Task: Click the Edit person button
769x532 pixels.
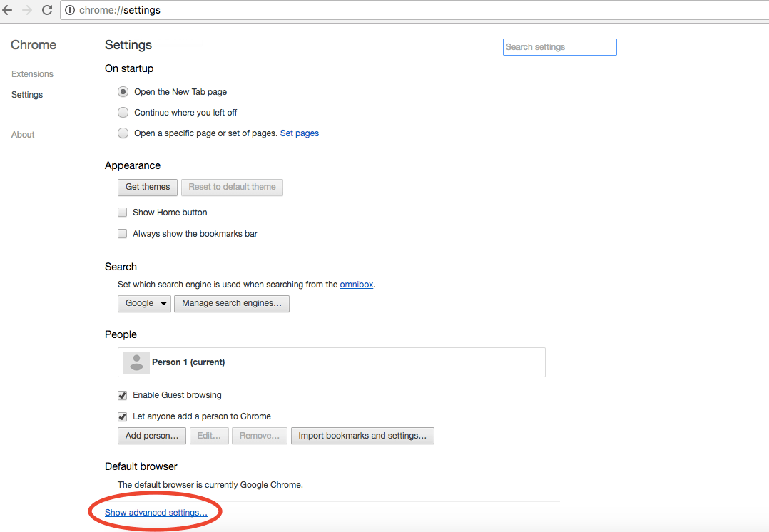Action: [210, 436]
